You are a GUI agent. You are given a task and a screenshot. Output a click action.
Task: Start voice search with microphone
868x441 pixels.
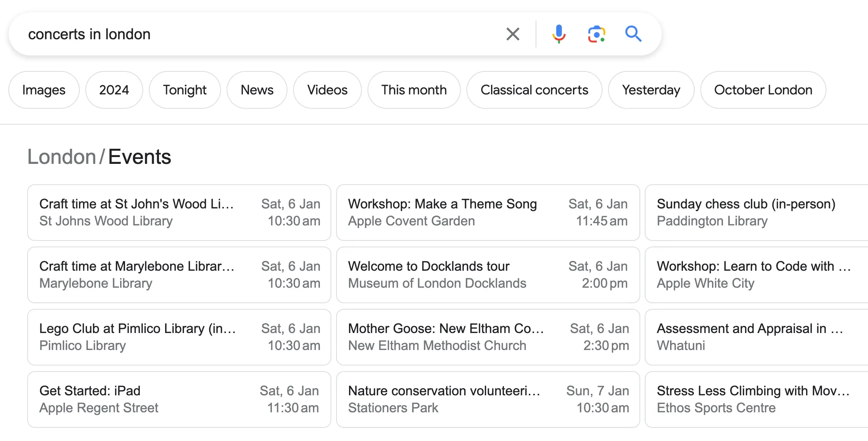pos(559,34)
